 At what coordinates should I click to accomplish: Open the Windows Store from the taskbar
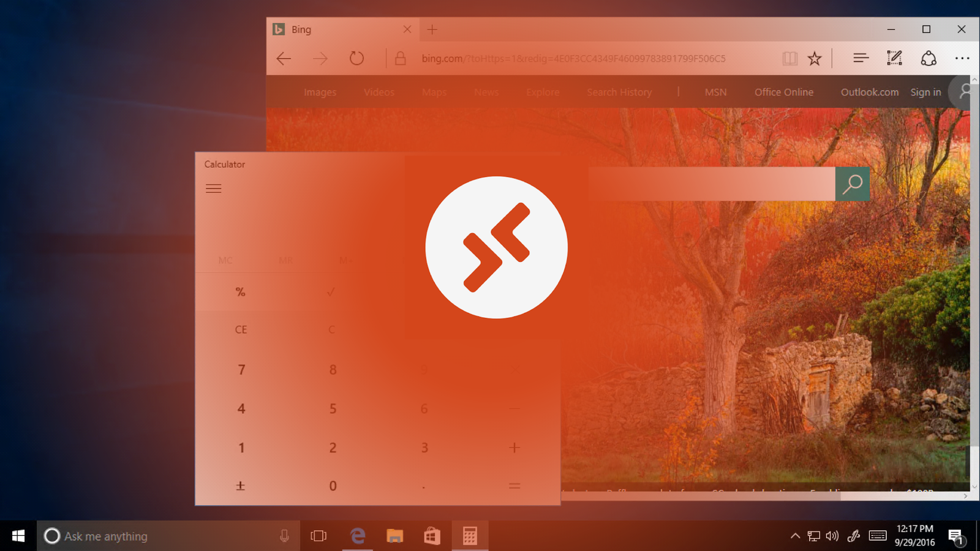pos(432,536)
